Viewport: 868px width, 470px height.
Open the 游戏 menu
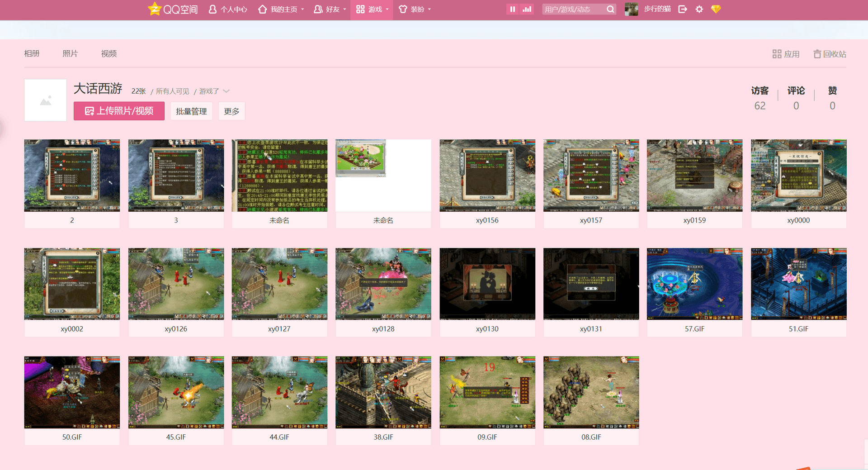tap(372, 9)
